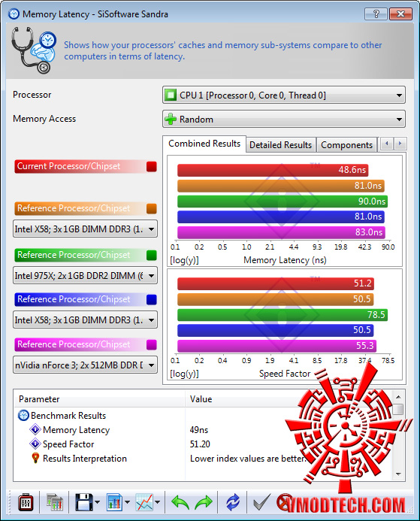Click the results list scroll up arrow

pos(398,397)
